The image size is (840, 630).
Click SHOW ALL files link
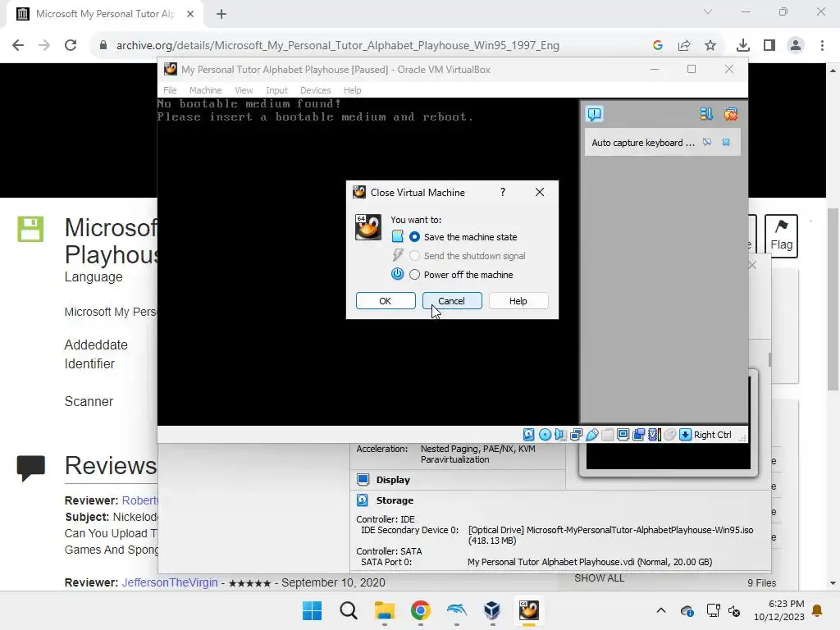click(x=599, y=578)
